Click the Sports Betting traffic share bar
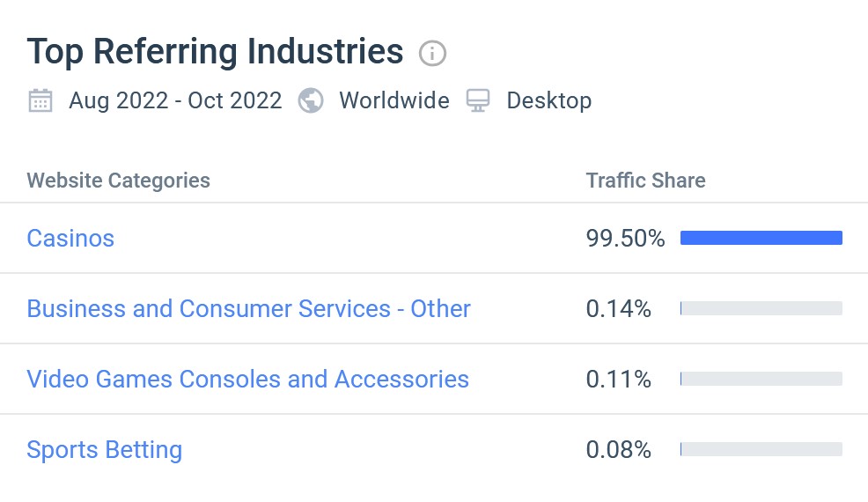The image size is (868, 502). (x=761, y=449)
